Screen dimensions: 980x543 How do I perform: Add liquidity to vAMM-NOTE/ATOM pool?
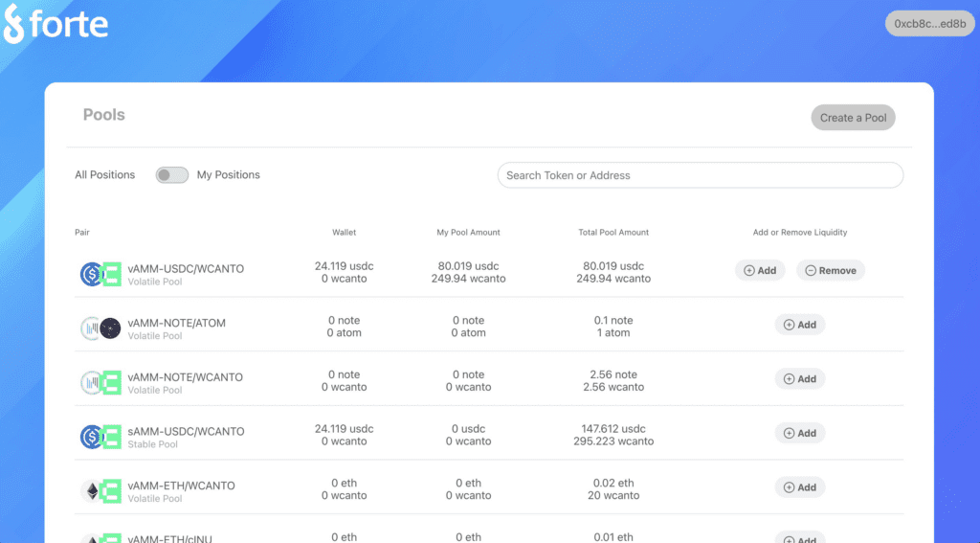pos(799,325)
